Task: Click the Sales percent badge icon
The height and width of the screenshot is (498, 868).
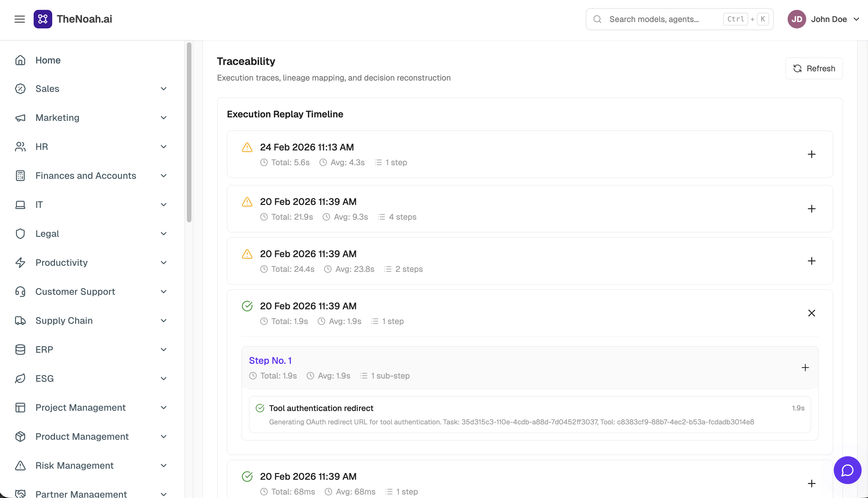Action: point(20,89)
